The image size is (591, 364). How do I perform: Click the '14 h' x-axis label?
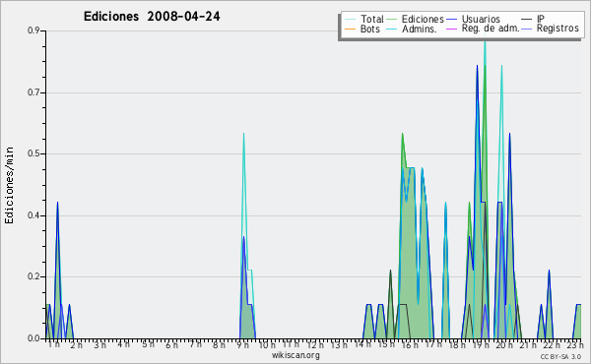click(x=362, y=344)
